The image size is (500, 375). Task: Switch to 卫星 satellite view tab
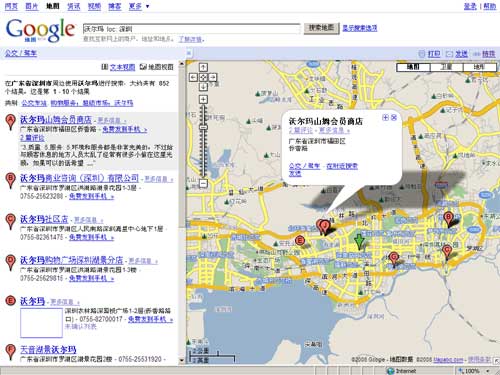click(x=446, y=67)
